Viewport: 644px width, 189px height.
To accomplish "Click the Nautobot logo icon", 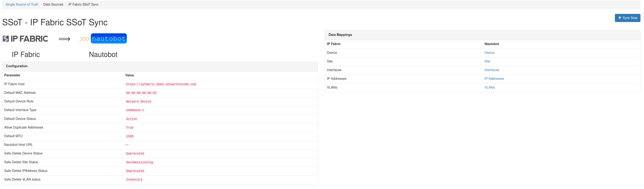I will (x=109, y=38).
